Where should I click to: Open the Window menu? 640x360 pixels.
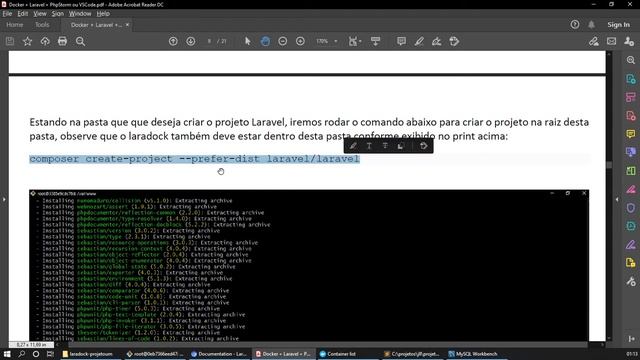click(x=80, y=13)
